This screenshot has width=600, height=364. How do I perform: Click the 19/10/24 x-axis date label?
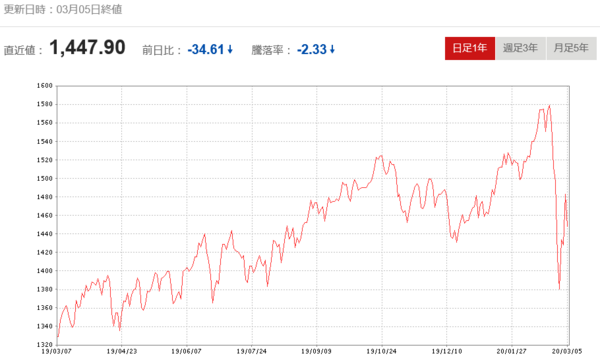(x=382, y=351)
